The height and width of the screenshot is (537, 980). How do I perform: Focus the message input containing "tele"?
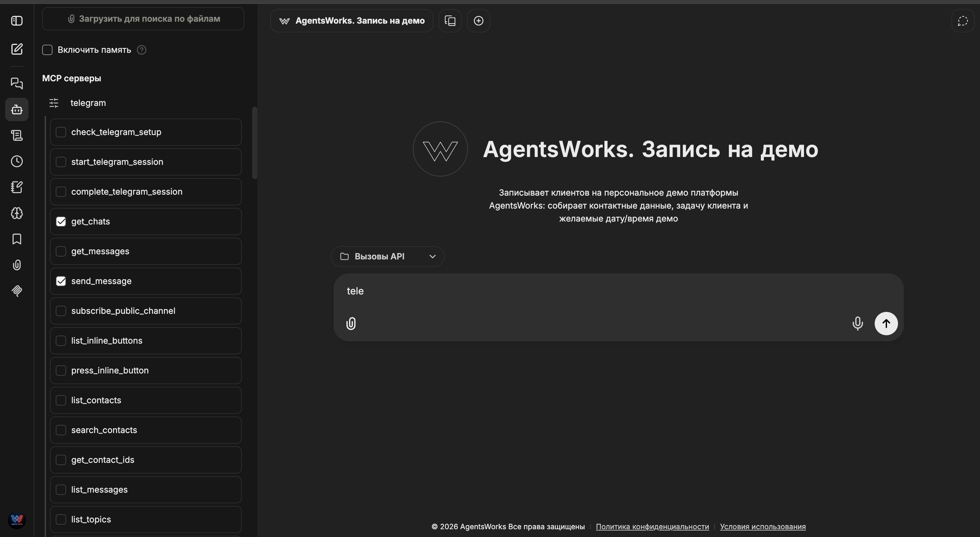point(618,291)
